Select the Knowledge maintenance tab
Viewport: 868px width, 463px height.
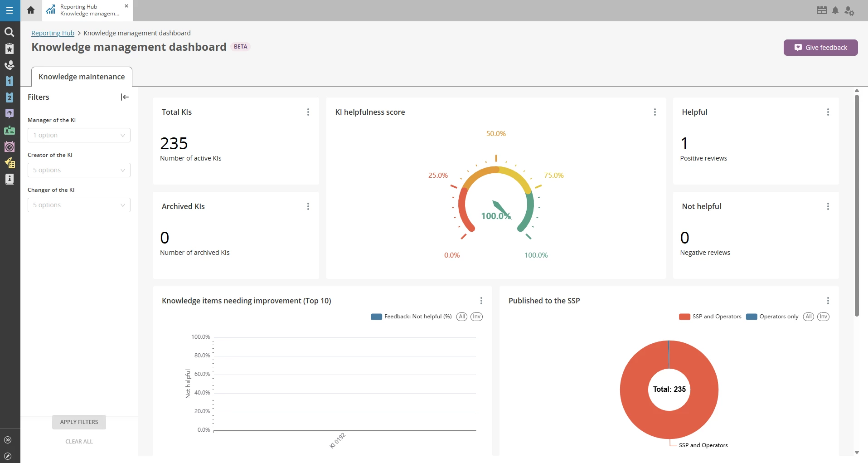(x=82, y=77)
